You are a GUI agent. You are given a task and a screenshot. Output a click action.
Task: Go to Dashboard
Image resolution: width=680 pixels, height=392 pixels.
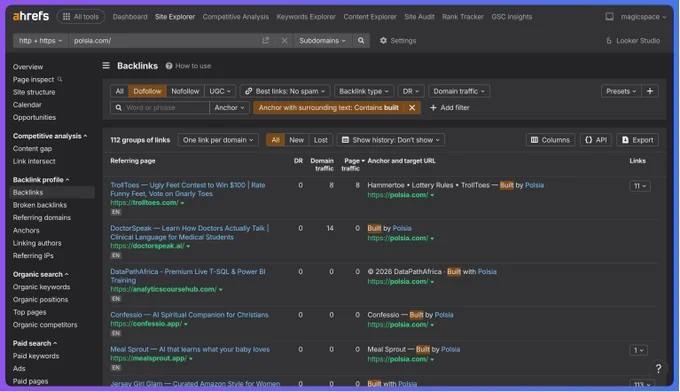[x=130, y=16]
